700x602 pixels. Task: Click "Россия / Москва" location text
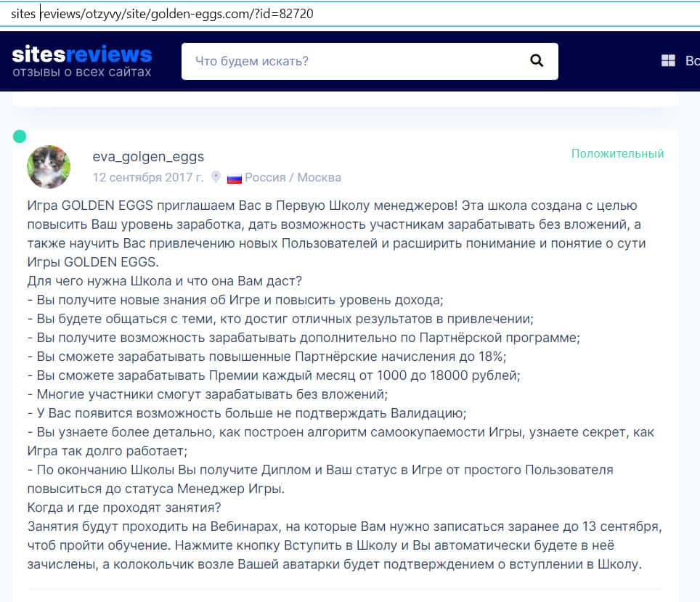click(x=293, y=177)
